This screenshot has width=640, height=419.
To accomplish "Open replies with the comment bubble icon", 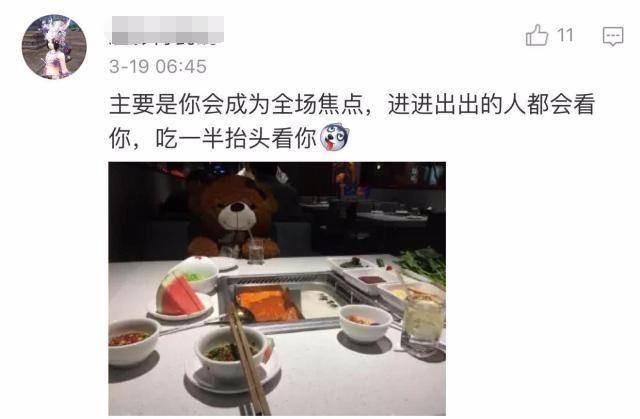I will pyautogui.click(x=613, y=36).
